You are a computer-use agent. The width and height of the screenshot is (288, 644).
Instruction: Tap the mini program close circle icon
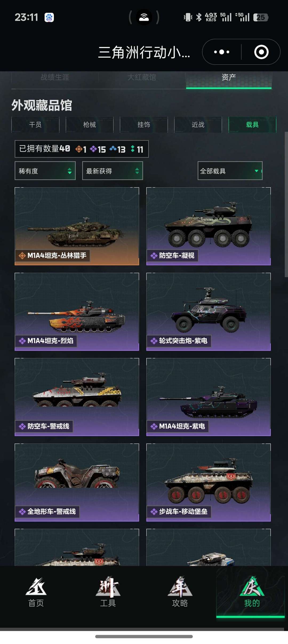click(x=261, y=52)
